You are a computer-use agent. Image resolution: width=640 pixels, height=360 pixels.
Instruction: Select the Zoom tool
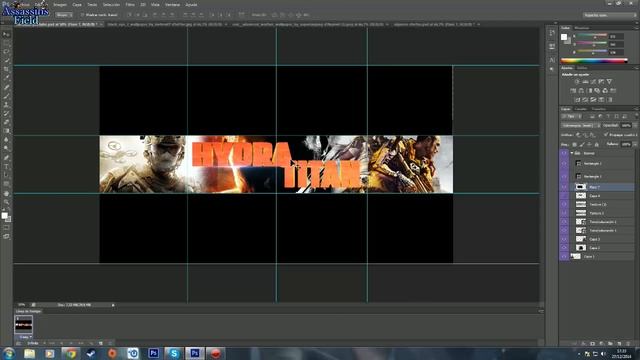(6, 202)
